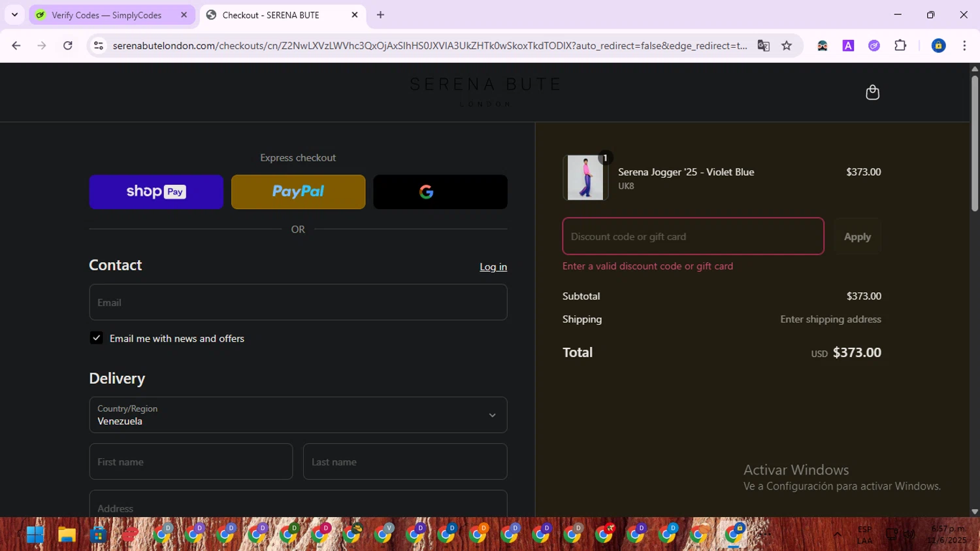Click the UK8 size label
The width and height of the screenshot is (980, 551).
pos(626,186)
